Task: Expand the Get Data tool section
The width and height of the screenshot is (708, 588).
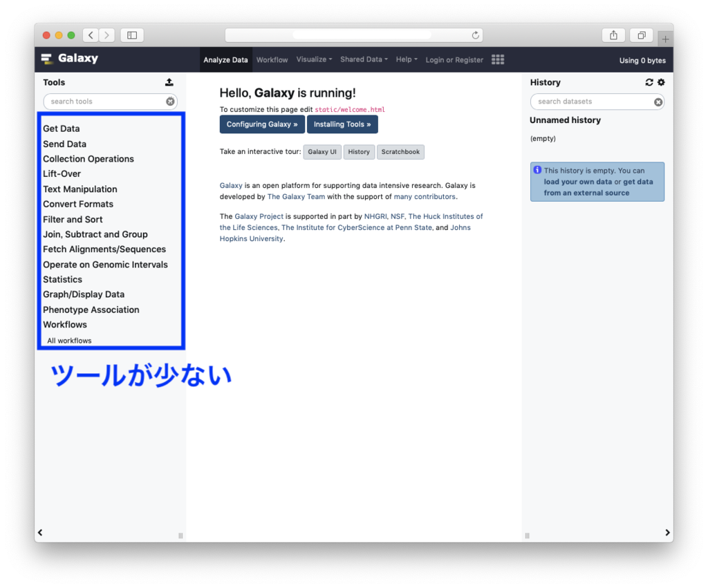Action: pos(62,129)
